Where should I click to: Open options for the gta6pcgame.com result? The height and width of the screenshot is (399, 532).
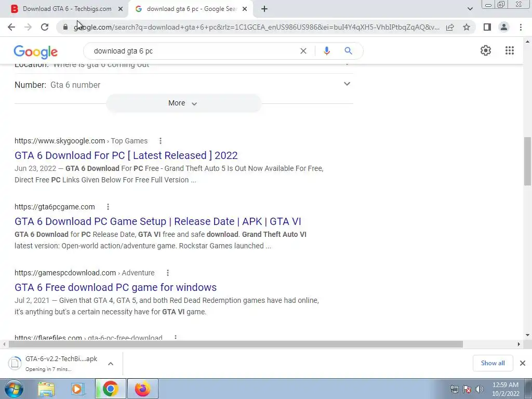(x=108, y=207)
